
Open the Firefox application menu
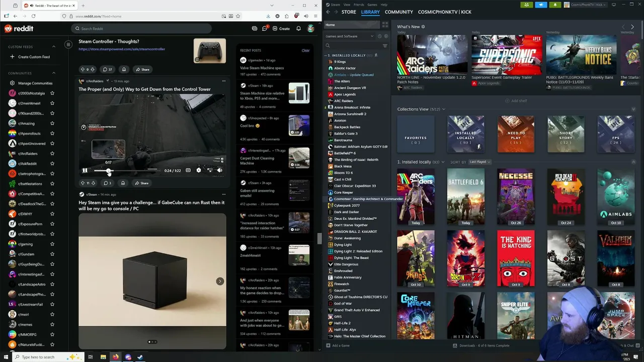pos(315,16)
